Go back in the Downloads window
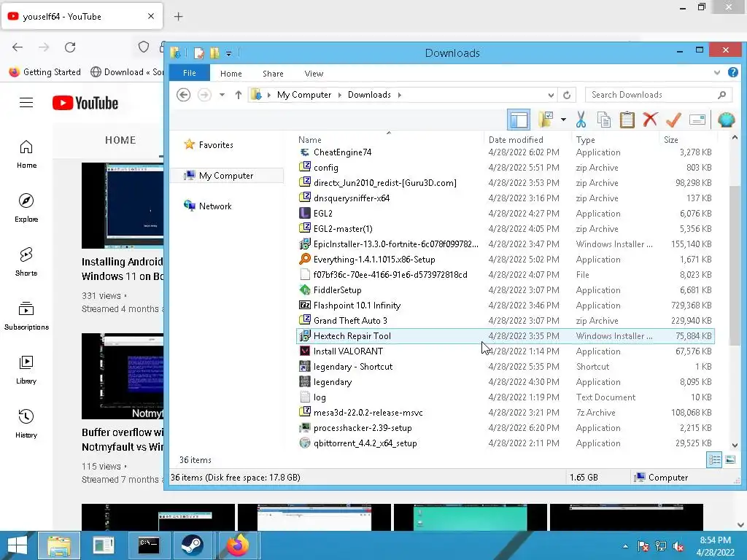Image resolution: width=747 pixels, height=560 pixels. point(183,95)
